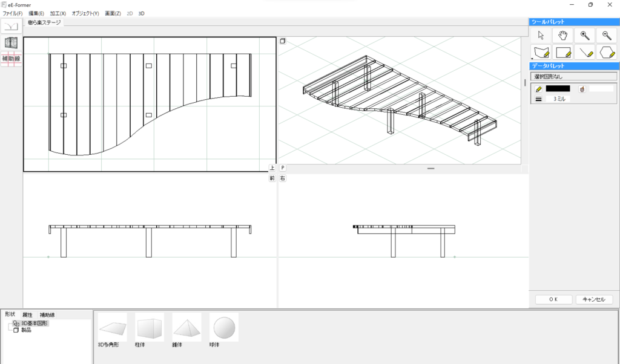Click the キャンセル button
620x364 pixels.
pos(594,299)
